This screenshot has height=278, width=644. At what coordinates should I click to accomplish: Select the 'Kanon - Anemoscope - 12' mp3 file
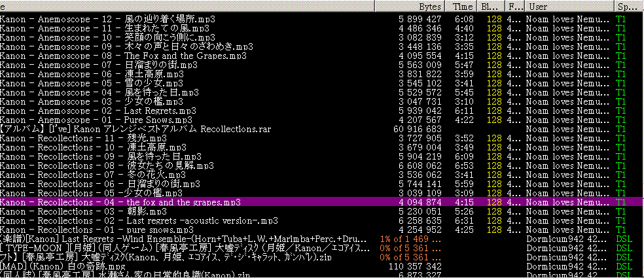[x=107, y=20]
